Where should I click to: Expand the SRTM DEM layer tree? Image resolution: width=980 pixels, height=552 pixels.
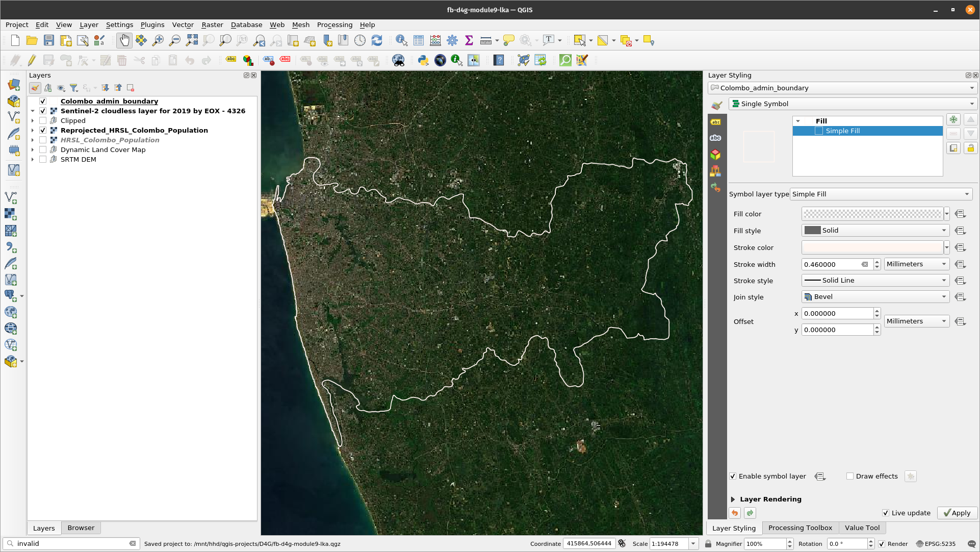33,160
